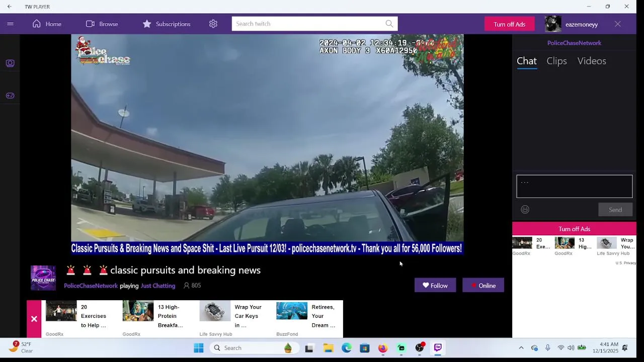The image size is (644, 362).
Task: Open the Wrap You... ad under the chat panel
Action: click(x=616, y=246)
